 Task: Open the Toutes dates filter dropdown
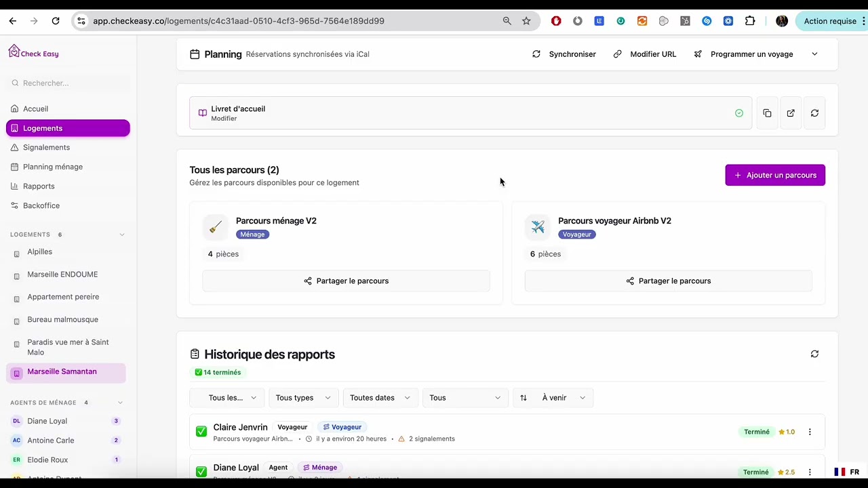(380, 398)
